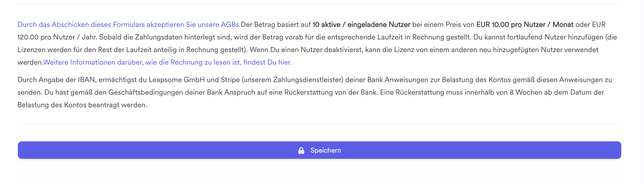Screen dimensions: 644x184
Task: Click the bold 'EUR 10.00 pro Nutzer / Monat' text
Action: pyautogui.click(x=525, y=24)
